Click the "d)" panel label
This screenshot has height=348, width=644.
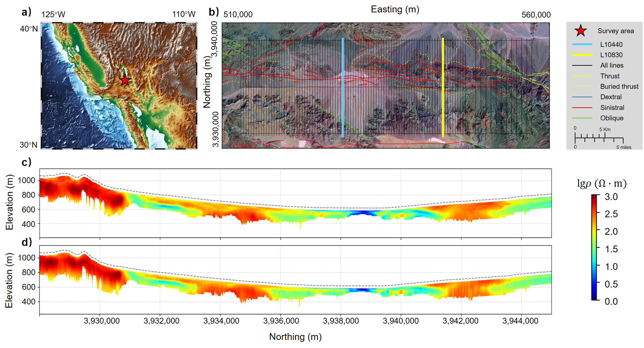point(27,242)
